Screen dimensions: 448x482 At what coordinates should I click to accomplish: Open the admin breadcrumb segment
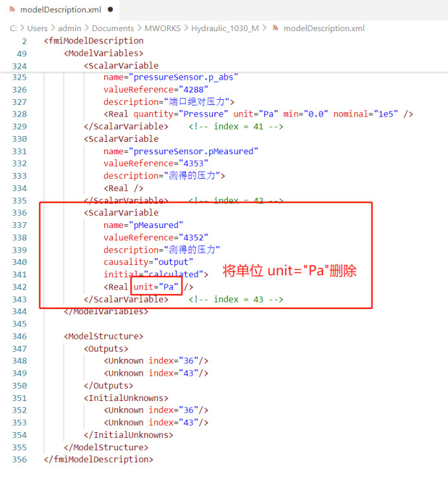(x=69, y=29)
